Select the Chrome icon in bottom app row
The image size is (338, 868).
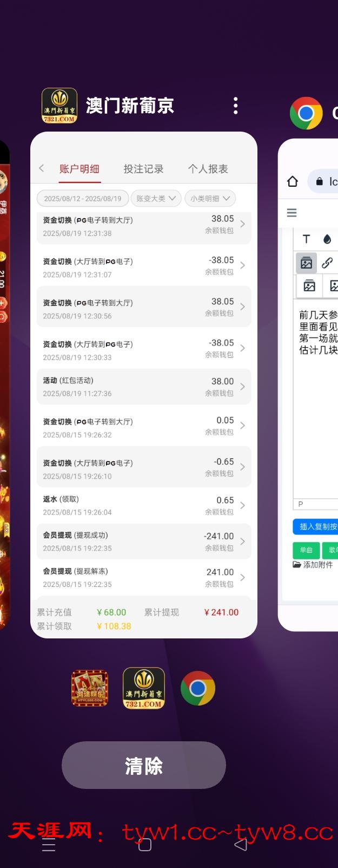198,688
